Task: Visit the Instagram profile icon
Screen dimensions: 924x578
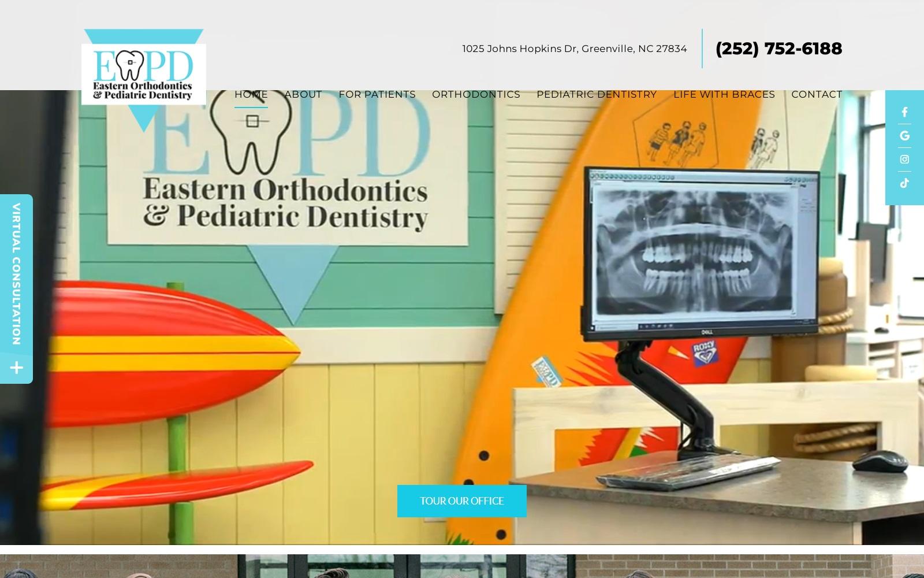Action: click(x=904, y=160)
